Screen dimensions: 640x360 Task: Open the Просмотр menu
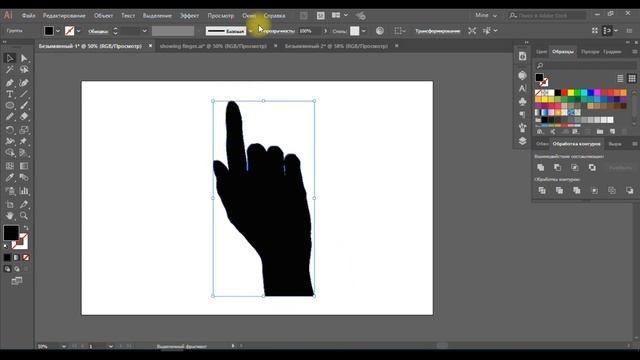221,16
